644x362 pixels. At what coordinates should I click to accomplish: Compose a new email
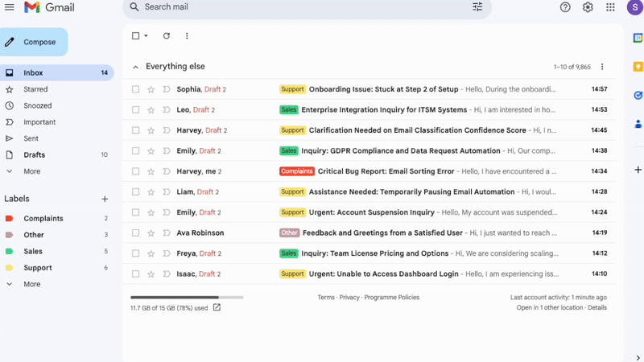pos(34,42)
